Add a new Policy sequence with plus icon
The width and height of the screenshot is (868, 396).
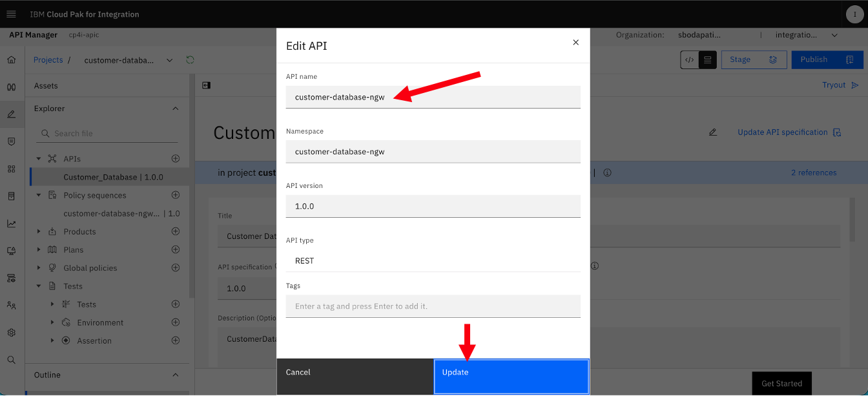pos(175,195)
